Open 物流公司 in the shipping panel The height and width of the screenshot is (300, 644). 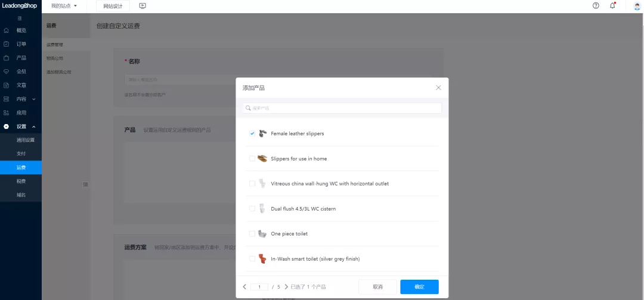55,58
